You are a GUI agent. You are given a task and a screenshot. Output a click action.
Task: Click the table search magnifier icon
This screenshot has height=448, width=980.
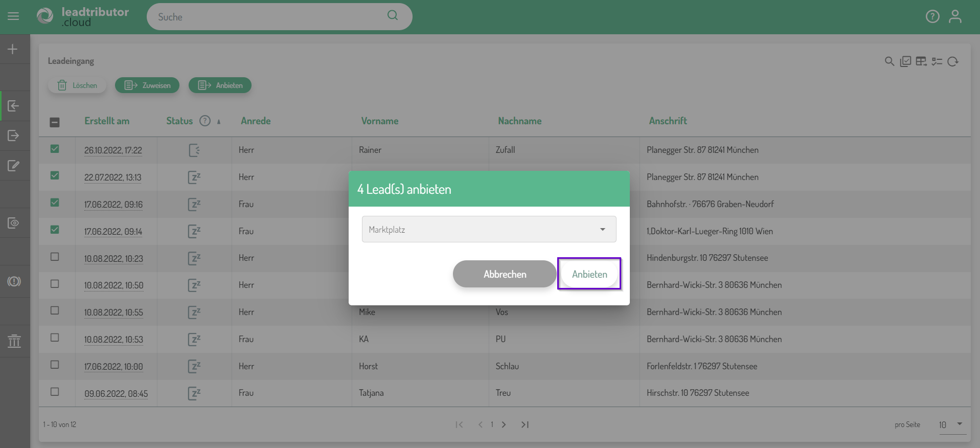890,61
